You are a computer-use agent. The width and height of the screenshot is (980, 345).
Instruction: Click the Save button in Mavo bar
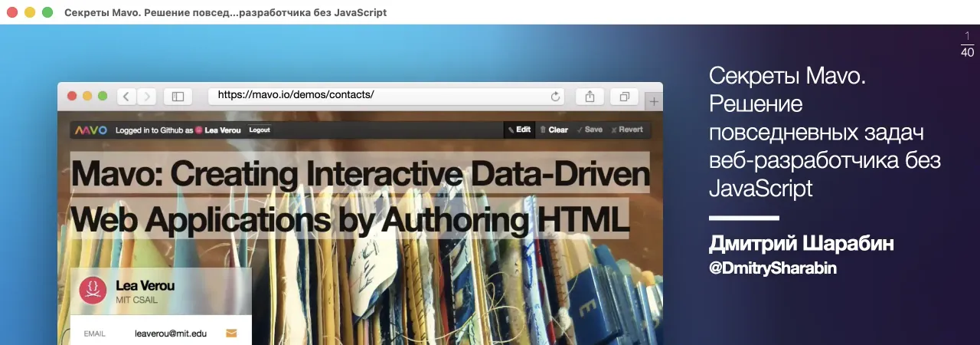click(x=590, y=130)
